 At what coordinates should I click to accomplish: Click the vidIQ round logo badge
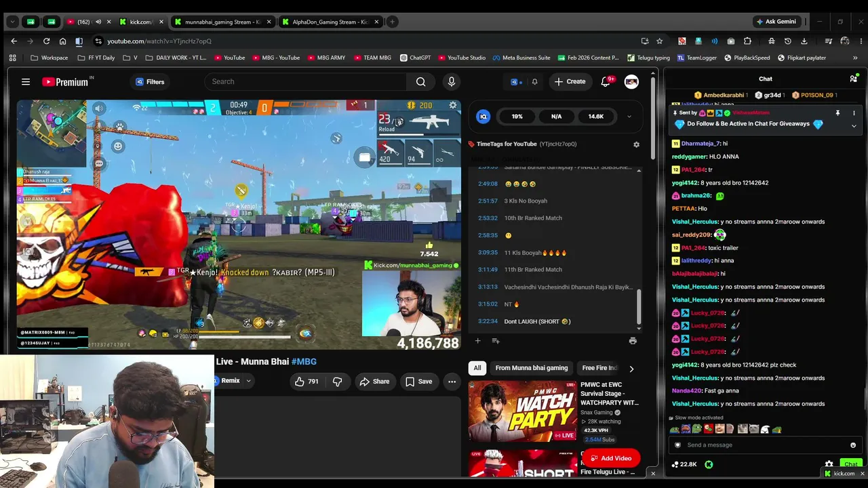(484, 117)
